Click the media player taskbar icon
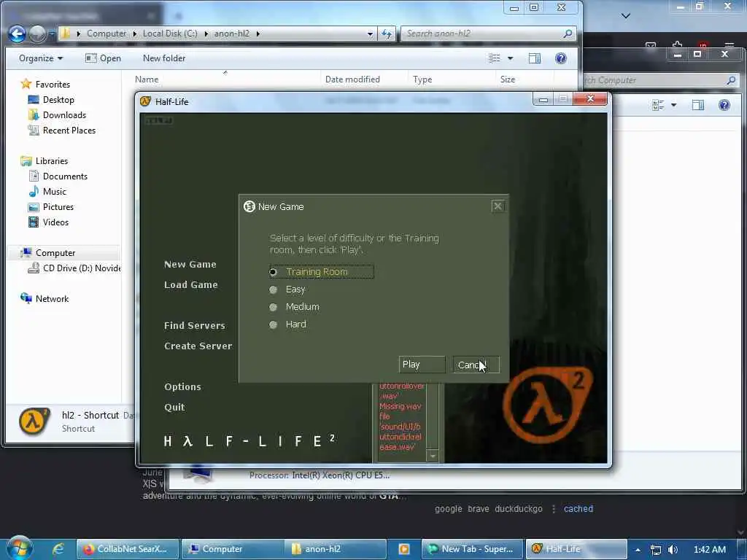The height and width of the screenshot is (560, 747). coord(403,549)
